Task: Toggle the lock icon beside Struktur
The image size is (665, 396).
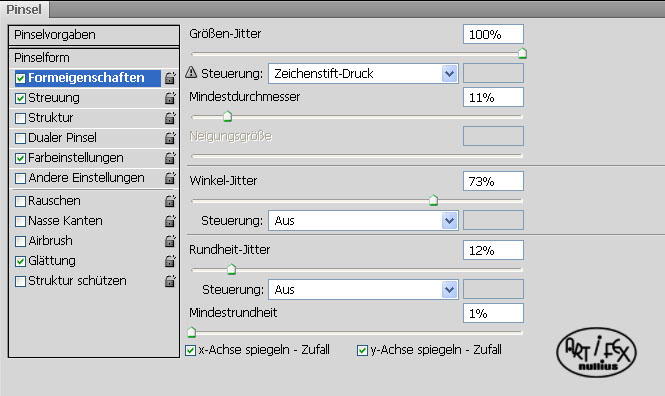Action: (170, 118)
